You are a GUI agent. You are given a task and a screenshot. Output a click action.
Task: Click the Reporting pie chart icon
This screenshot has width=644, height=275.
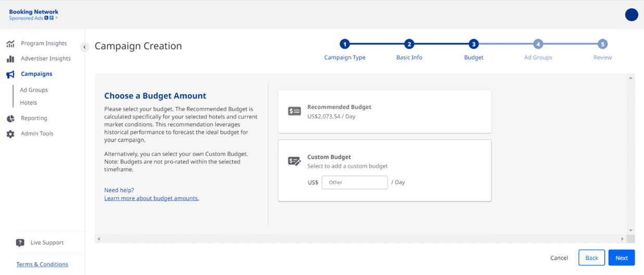coord(10,119)
